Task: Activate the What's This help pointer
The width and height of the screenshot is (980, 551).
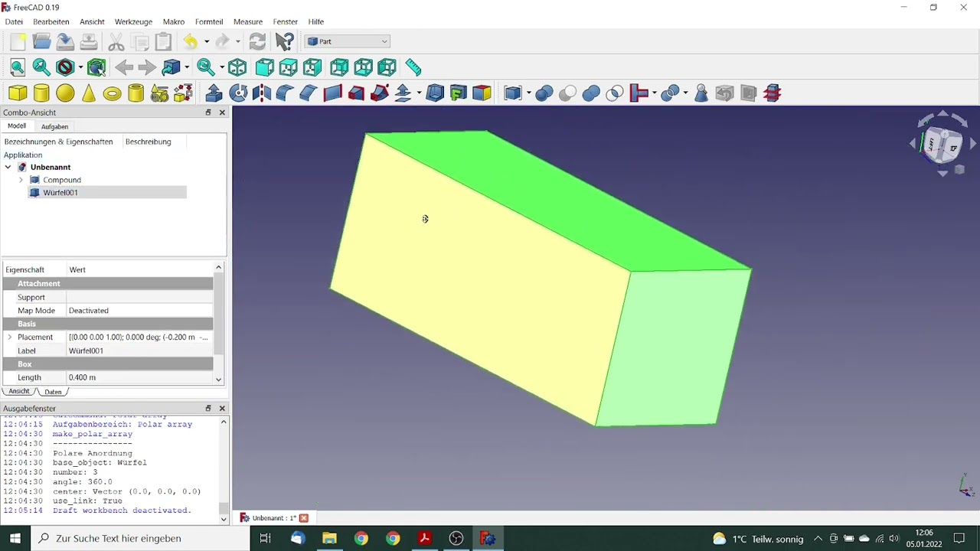Action: [284, 41]
